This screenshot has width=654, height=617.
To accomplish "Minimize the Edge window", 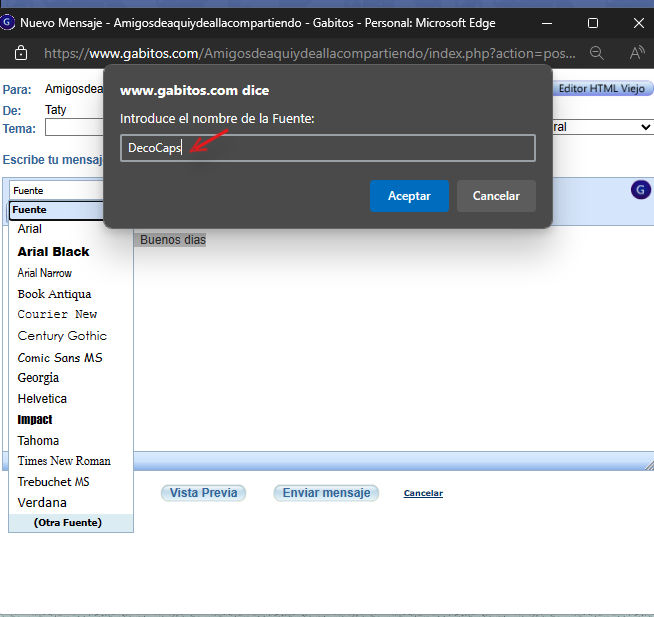I will point(548,22).
